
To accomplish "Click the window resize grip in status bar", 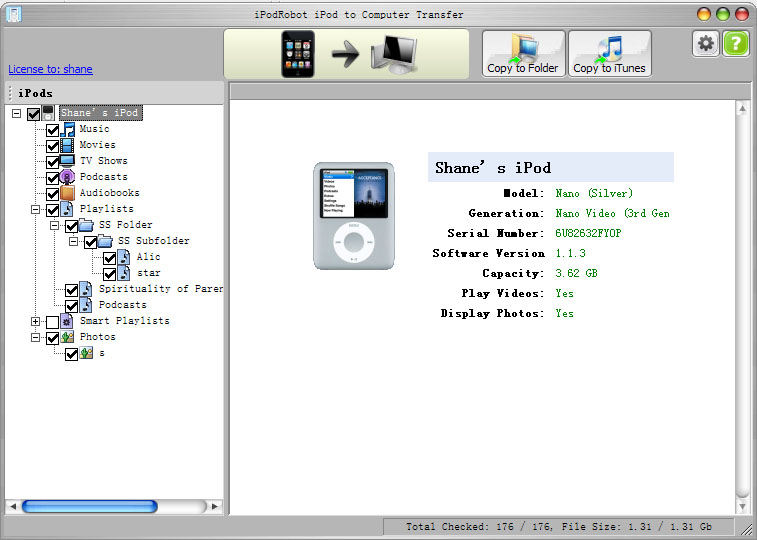I will click(x=746, y=529).
